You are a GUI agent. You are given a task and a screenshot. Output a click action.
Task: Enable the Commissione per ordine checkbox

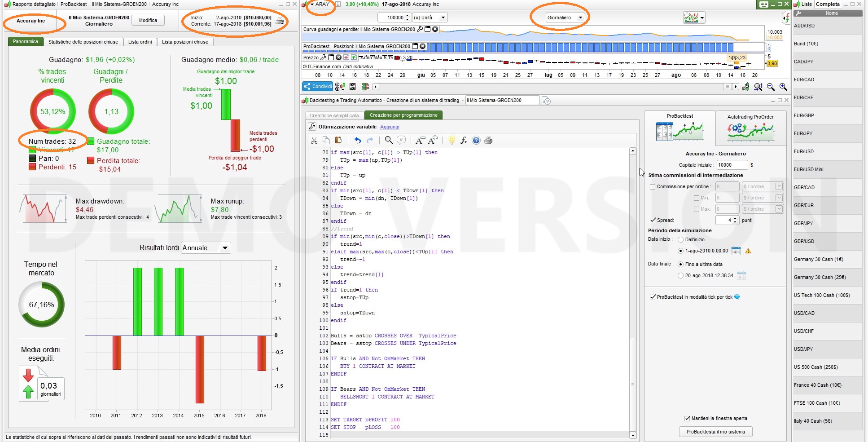pyautogui.click(x=653, y=187)
